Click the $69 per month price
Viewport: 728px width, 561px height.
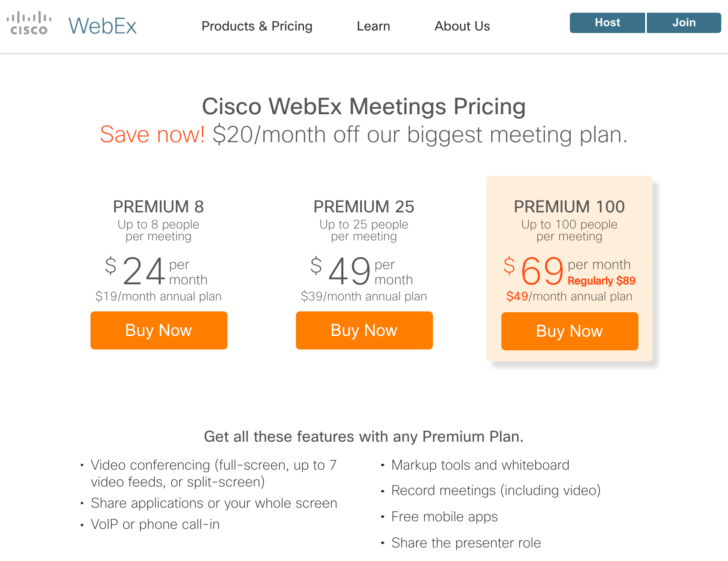tap(567, 271)
